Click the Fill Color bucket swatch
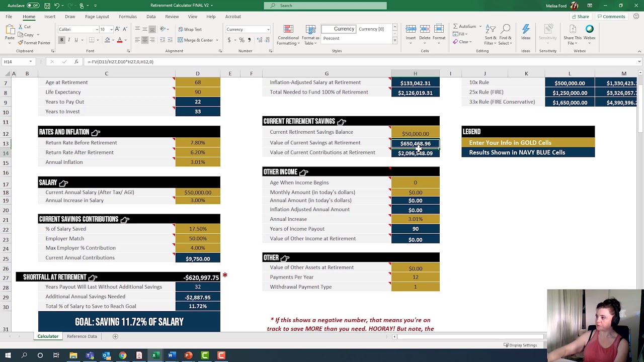The image size is (644, 362). point(107,40)
